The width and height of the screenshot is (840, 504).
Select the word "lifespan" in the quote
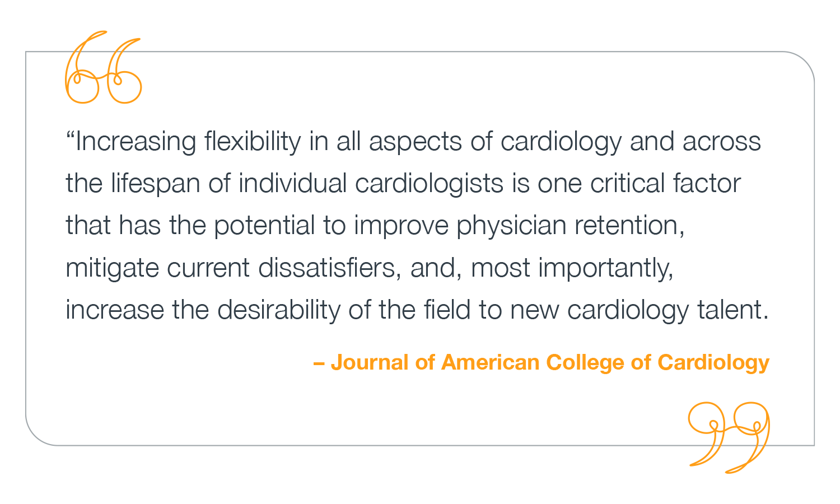pyautogui.click(x=155, y=184)
